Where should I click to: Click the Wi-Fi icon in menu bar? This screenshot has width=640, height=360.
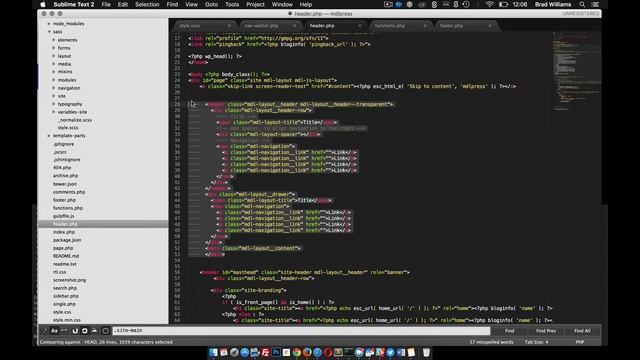pos(489,4)
